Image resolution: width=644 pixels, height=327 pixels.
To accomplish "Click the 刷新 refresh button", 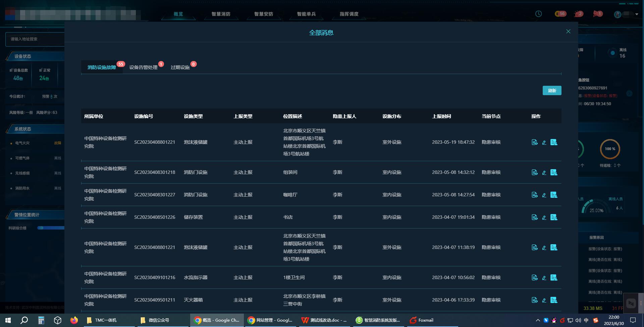I will [x=552, y=90].
